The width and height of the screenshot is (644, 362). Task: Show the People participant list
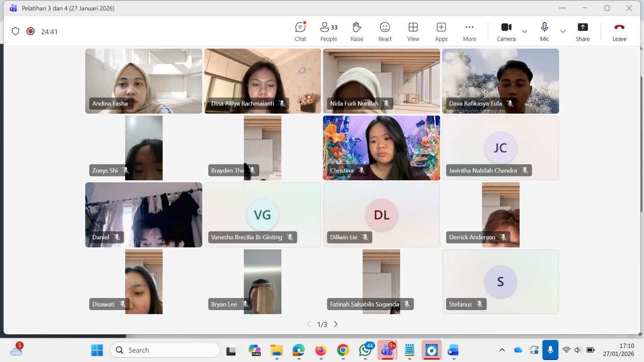328,31
